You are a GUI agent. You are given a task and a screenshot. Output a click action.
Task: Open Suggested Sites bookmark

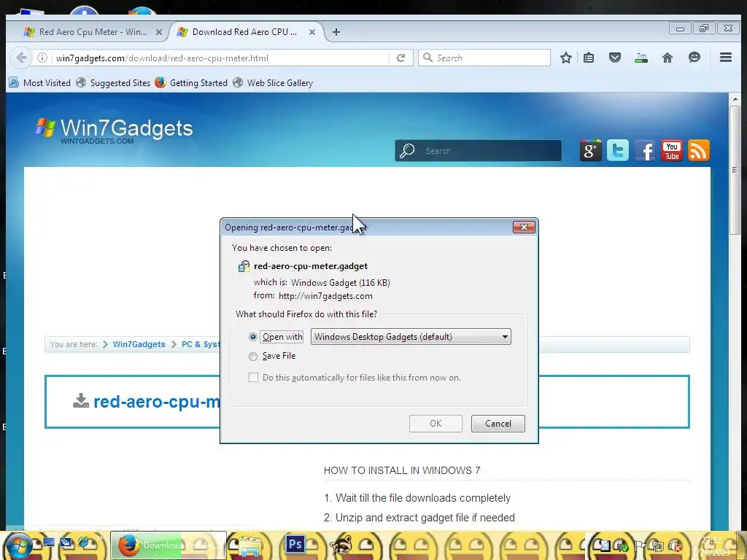113,83
